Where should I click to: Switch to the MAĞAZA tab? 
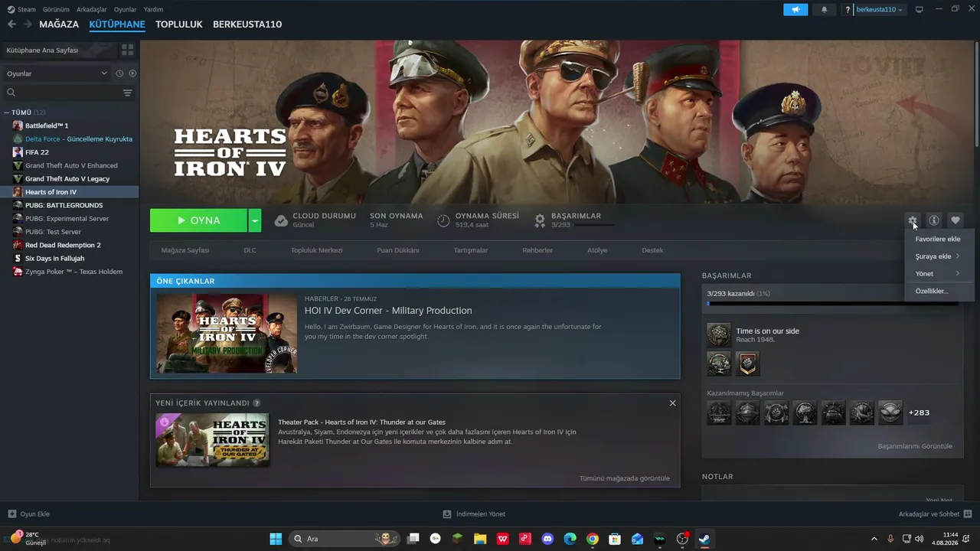point(59,24)
